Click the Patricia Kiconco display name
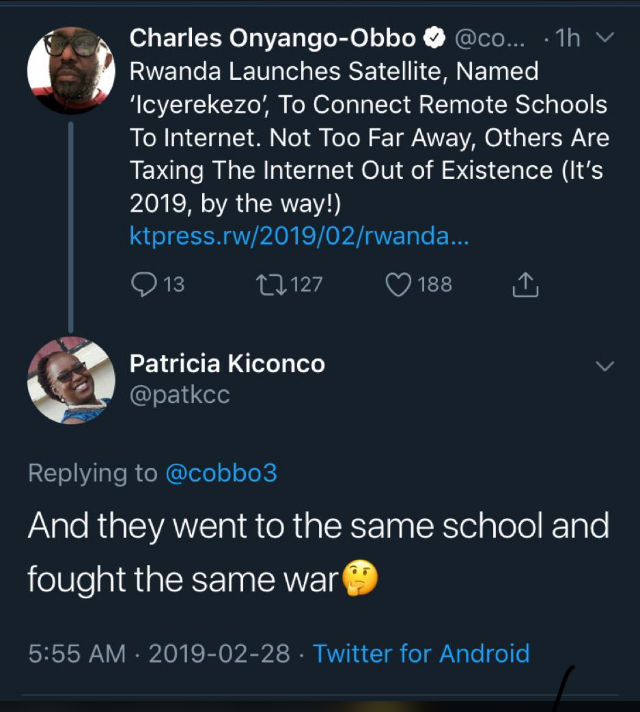 pos(227,364)
